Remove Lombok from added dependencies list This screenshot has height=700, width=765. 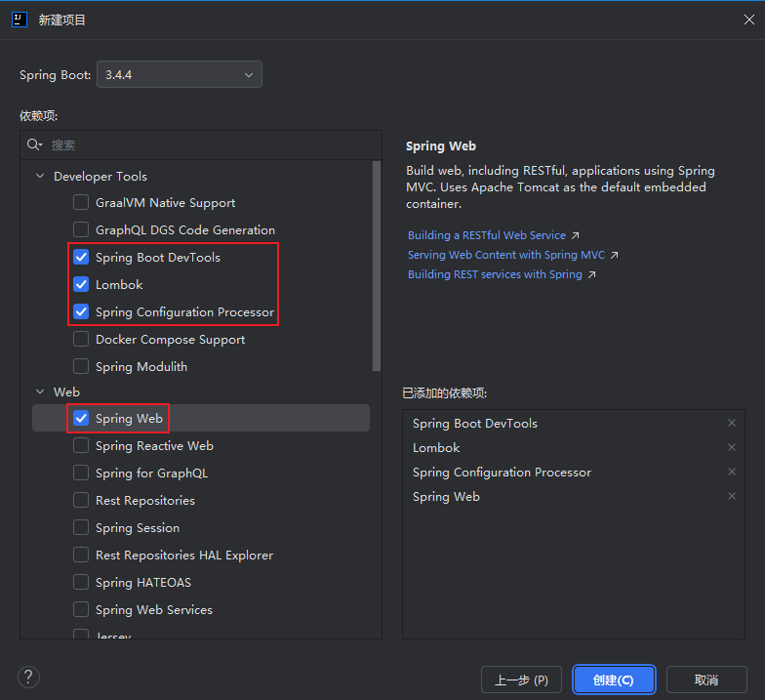[732, 447]
